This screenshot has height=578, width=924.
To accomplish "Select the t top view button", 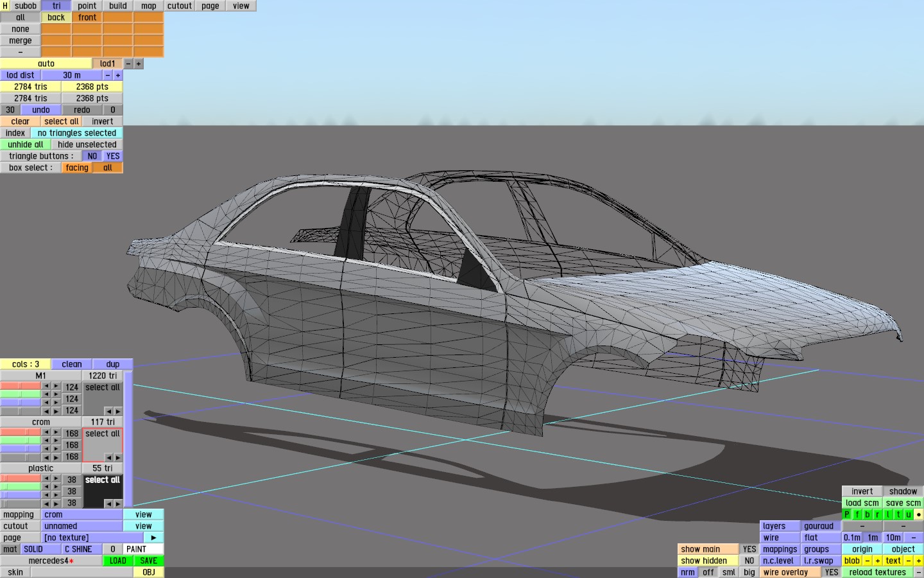I will (898, 514).
